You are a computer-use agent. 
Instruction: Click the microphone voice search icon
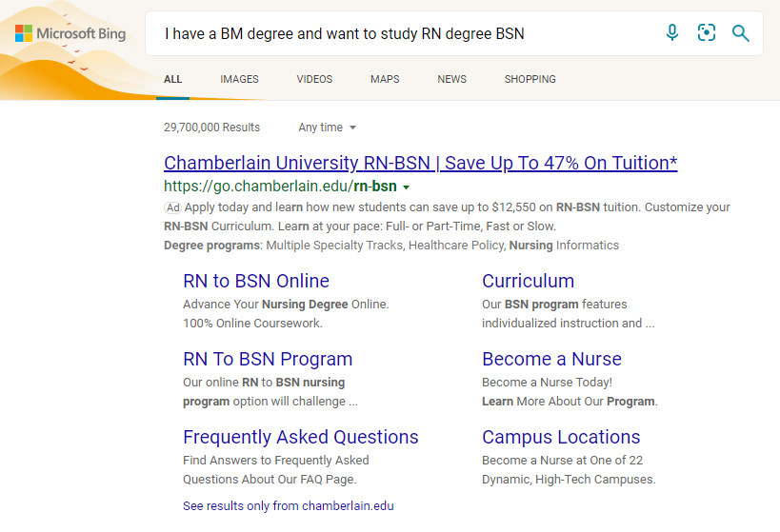pos(672,33)
